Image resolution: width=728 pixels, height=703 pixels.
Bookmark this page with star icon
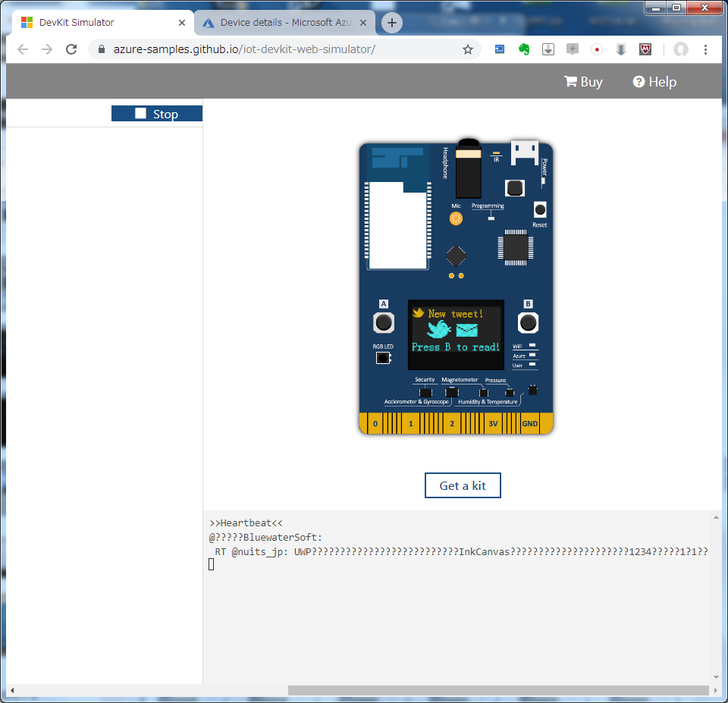tap(468, 49)
